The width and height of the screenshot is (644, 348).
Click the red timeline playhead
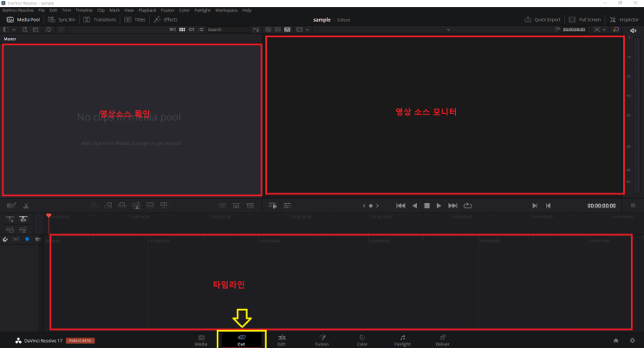[49, 215]
